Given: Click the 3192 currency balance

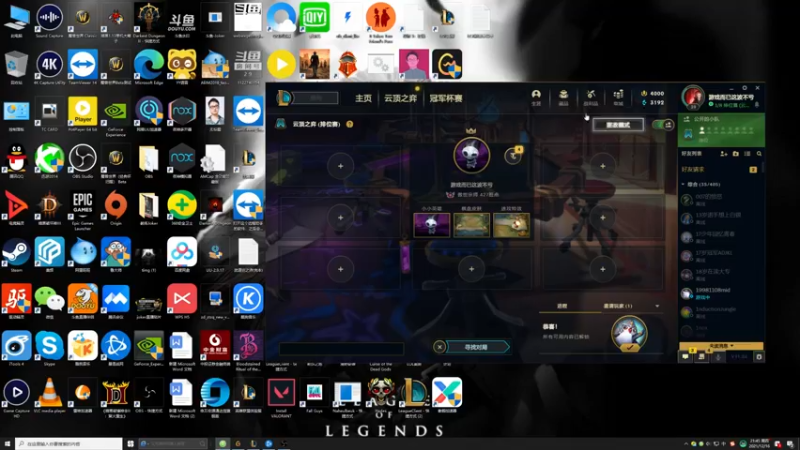Looking at the screenshot, I should point(653,103).
